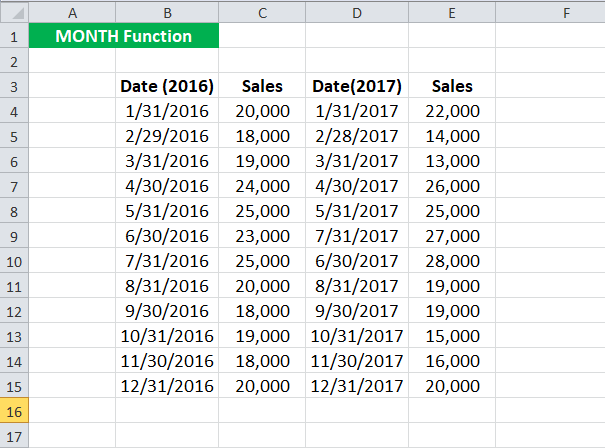Select column A header
605x448 pixels.
click(x=72, y=13)
